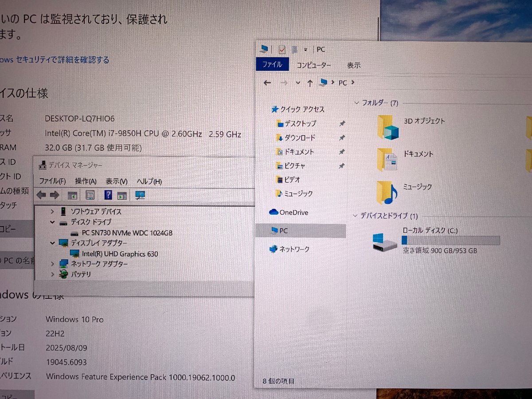This screenshot has width=532, height=399.
Task: Click chevron after PC in address bar
Action: point(352,83)
